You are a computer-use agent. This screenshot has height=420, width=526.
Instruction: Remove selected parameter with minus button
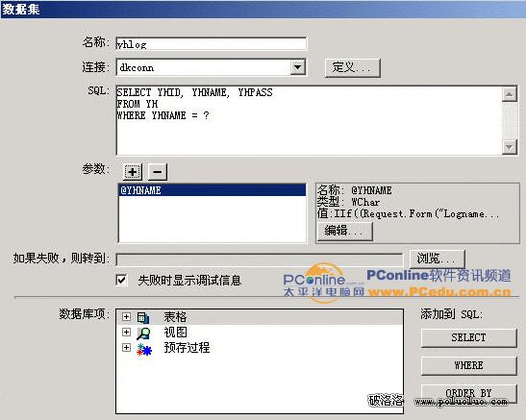click(158, 172)
